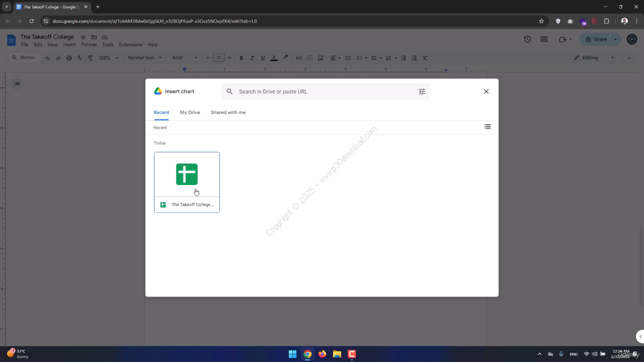The width and height of the screenshot is (644, 362).
Task: Open the Editing mode dropdown
Action: coord(594,58)
